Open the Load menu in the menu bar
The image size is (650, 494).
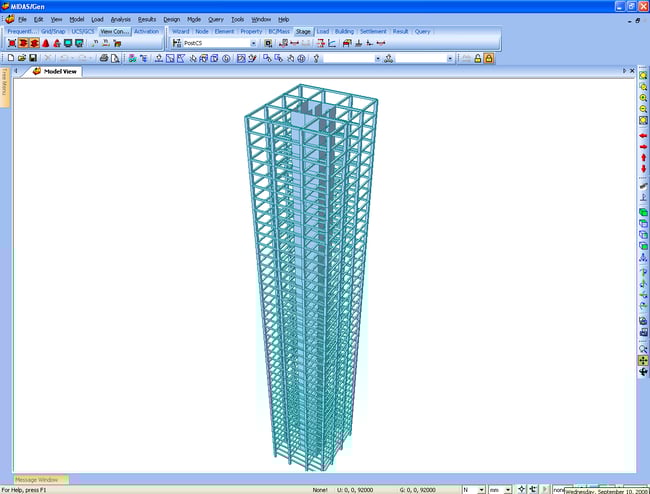97,19
